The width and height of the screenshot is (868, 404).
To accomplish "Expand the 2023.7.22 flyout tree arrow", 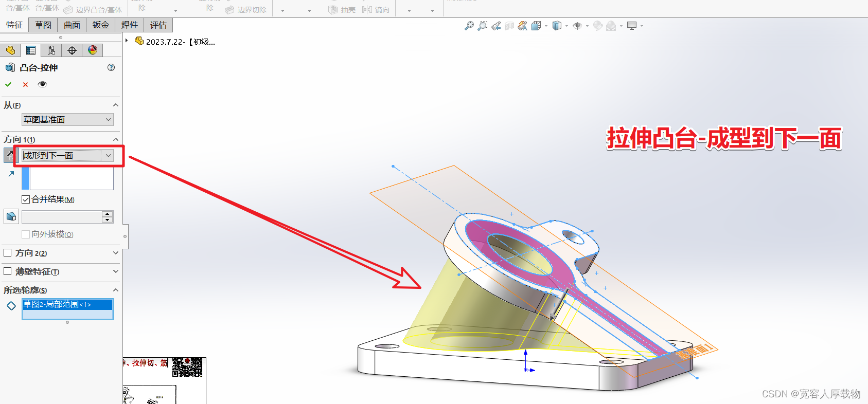I will click(127, 41).
